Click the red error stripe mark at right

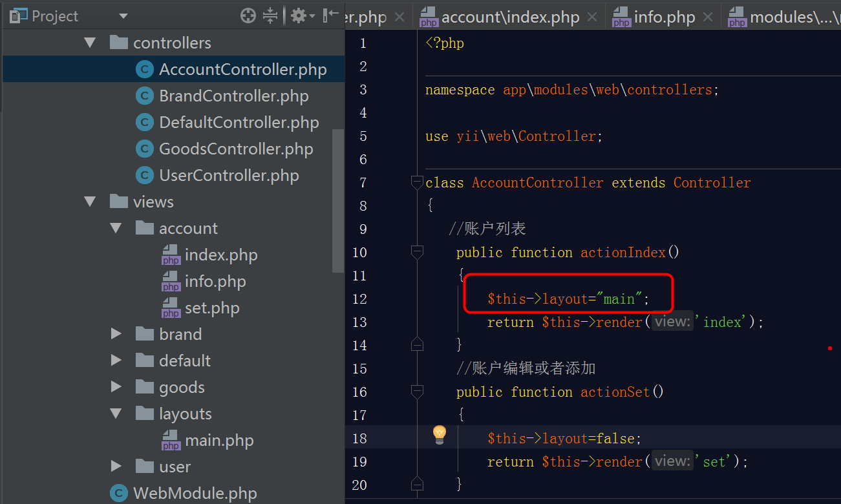pos(830,348)
